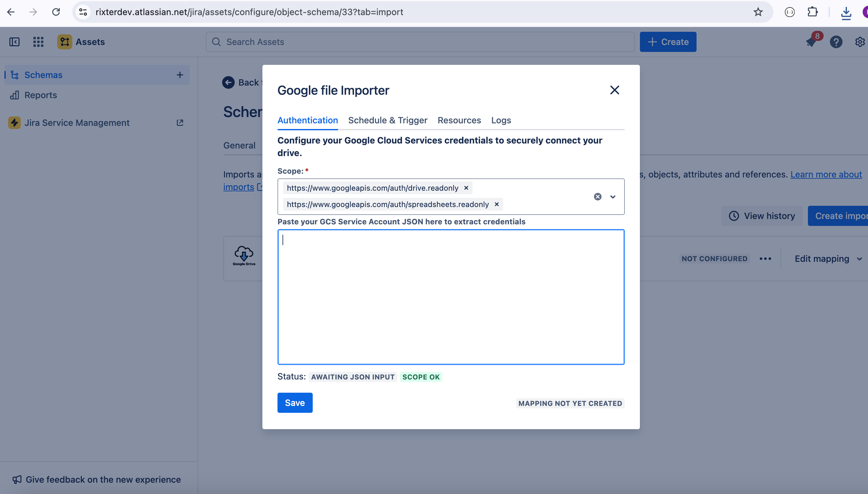Expand the Scope field dropdown chevron
The height and width of the screenshot is (494, 868).
612,197
